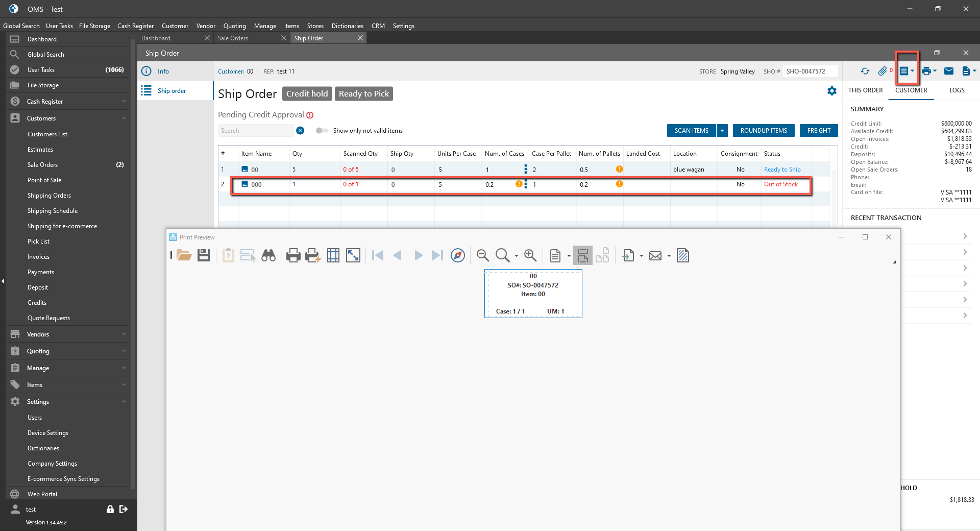Image resolution: width=980 pixels, height=531 pixels.
Task: Open Pick List in sidebar
Action: pyautogui.click(x=38, y=242)
